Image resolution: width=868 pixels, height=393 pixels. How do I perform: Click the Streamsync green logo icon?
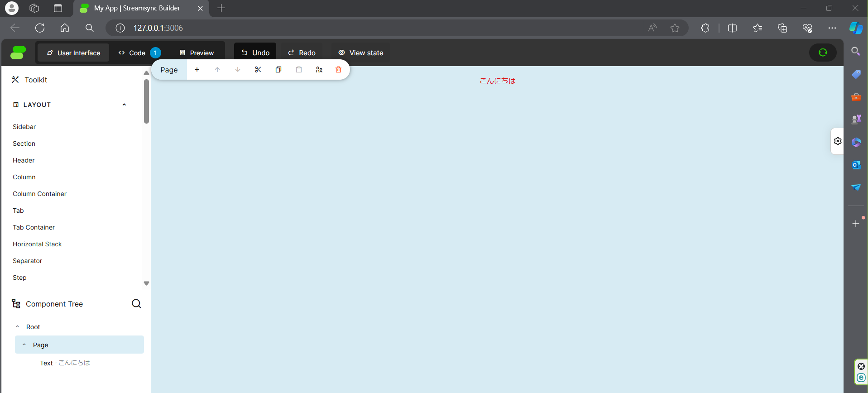click(18, 53)
